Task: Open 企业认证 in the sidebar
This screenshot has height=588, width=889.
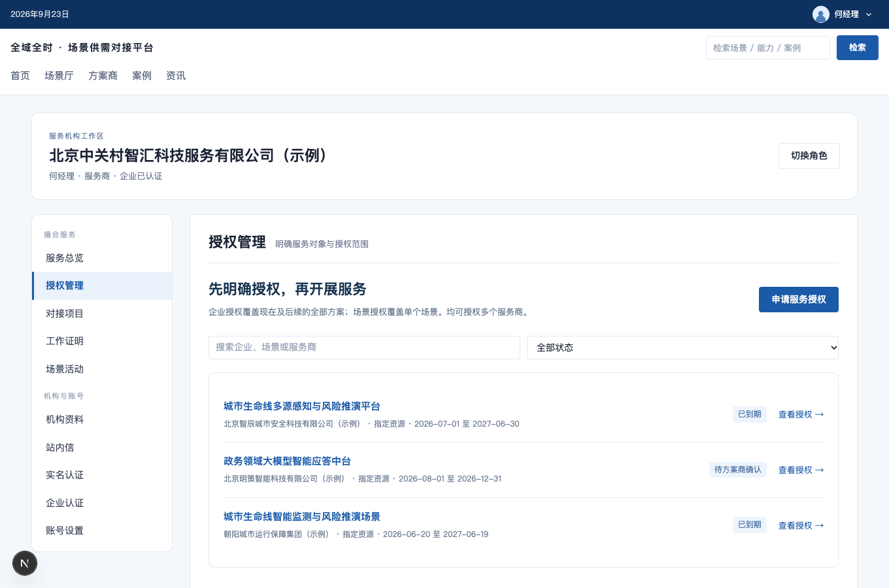Action: click(x=102, y=503)
